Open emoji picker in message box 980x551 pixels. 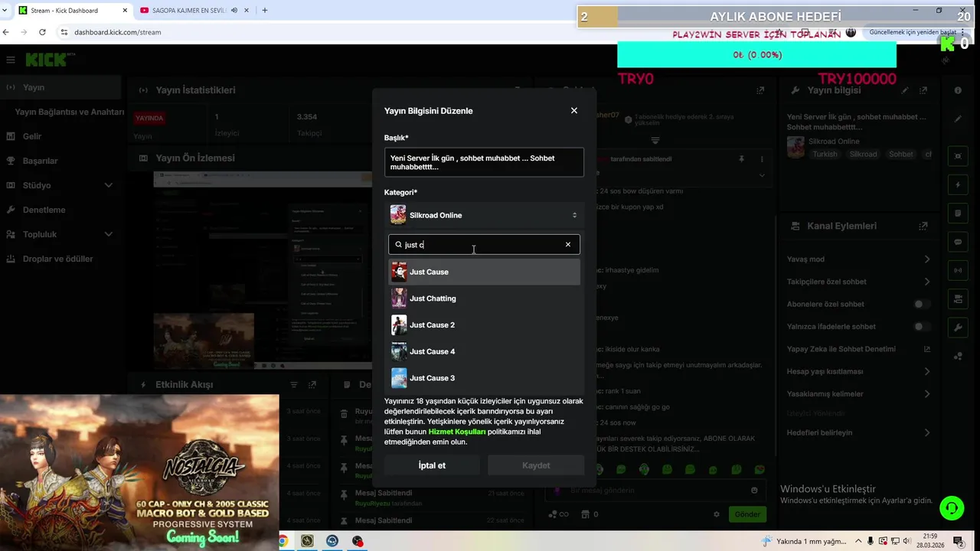(754, 491)
